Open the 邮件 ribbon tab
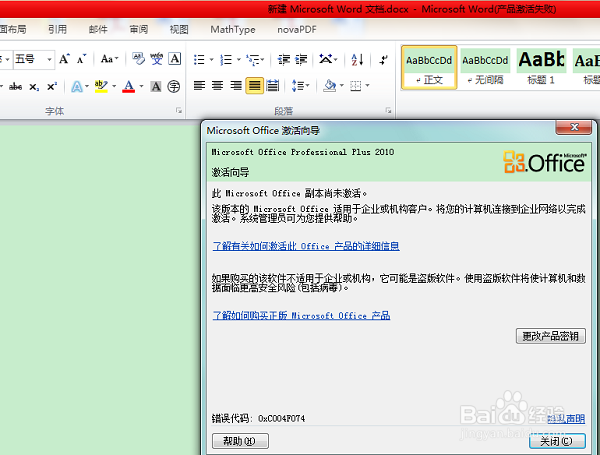The image size is (600, 455). point(98,29)
